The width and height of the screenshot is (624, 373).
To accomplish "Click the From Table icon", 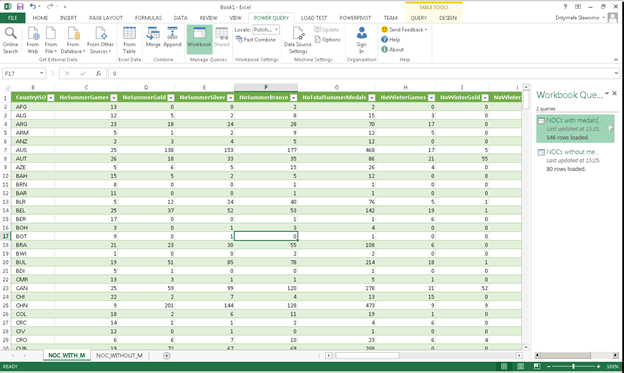I will pyautogui.click(x=129, y=40).
